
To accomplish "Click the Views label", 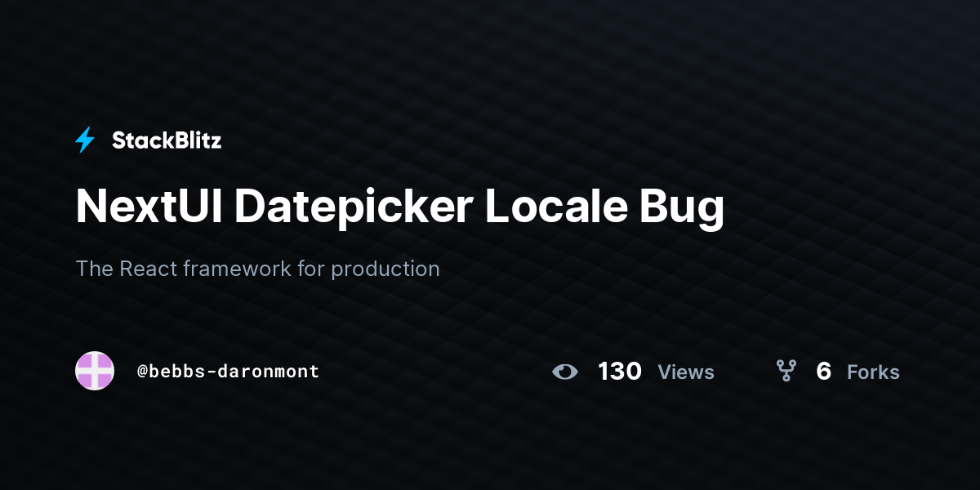I will 686,372.
